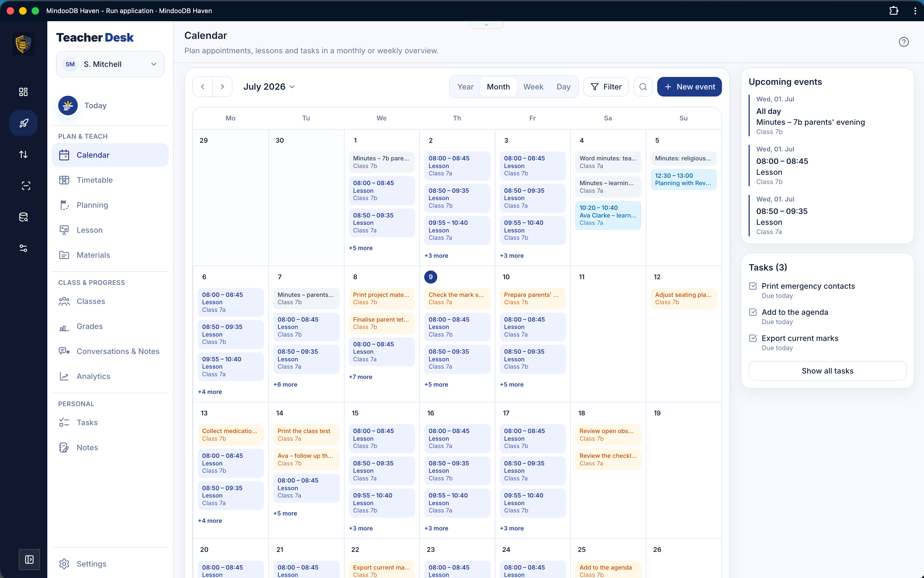Click the Today label in sidebar
The image size is (924, 578).
[95, 105]
